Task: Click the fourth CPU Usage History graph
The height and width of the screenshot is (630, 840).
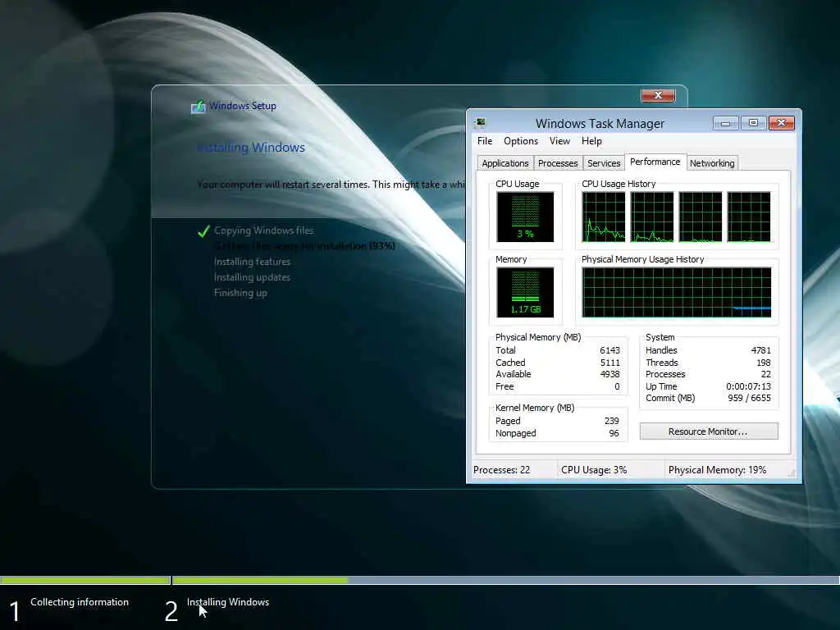Action: coord(749,217)
